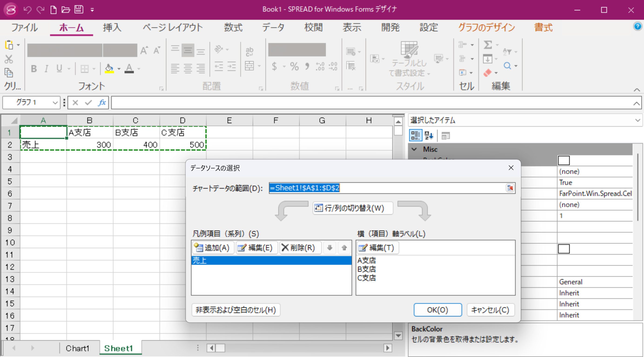Open the paste options dropdown arrow
644x357 pixels.
(18, 45)
